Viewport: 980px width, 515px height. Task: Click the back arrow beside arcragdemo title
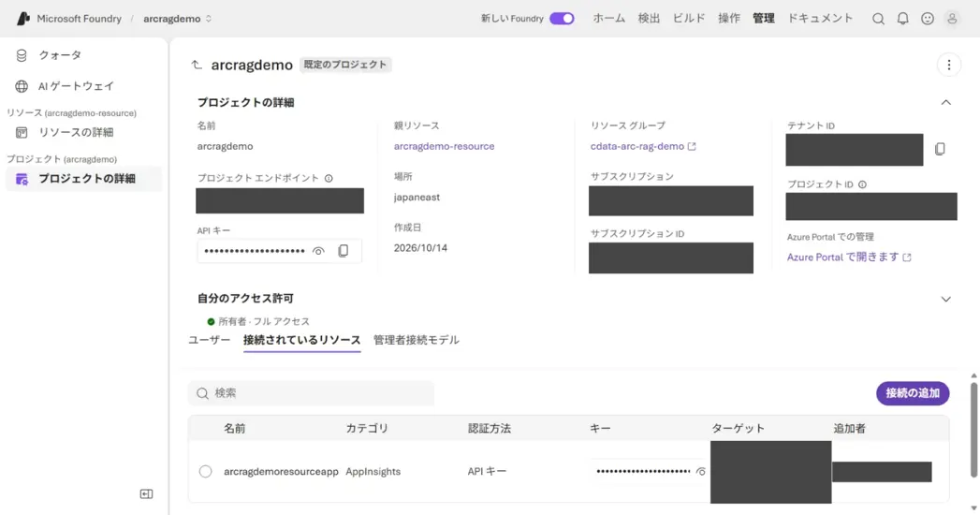pyautogui.click(x=197, y=65)
